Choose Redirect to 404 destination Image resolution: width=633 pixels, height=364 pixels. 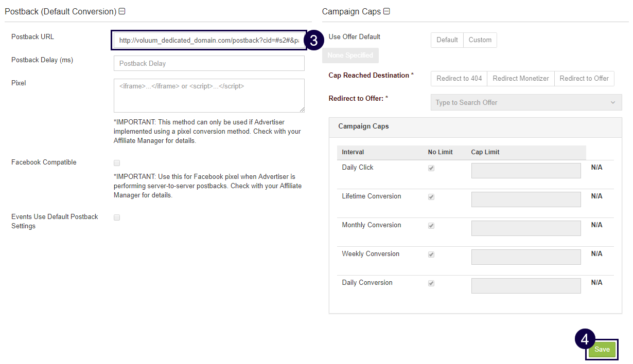[x=459, y=79]
